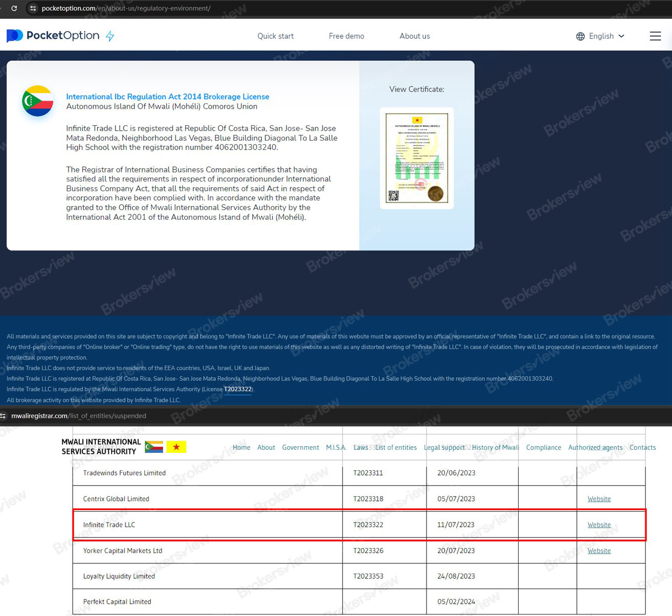The image size is (672, 616).
Task: Open the Website link for Infinite Trade LLC
Action: [x=599, y=525]
